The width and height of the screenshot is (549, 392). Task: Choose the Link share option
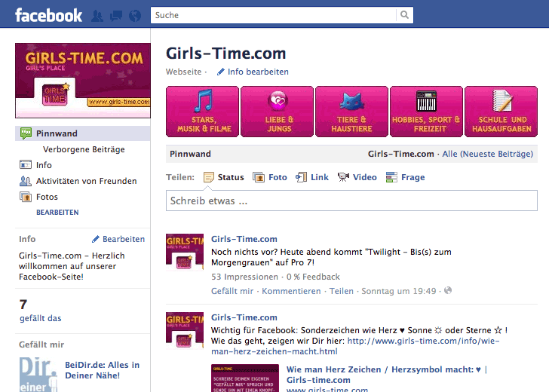(311, 177)
